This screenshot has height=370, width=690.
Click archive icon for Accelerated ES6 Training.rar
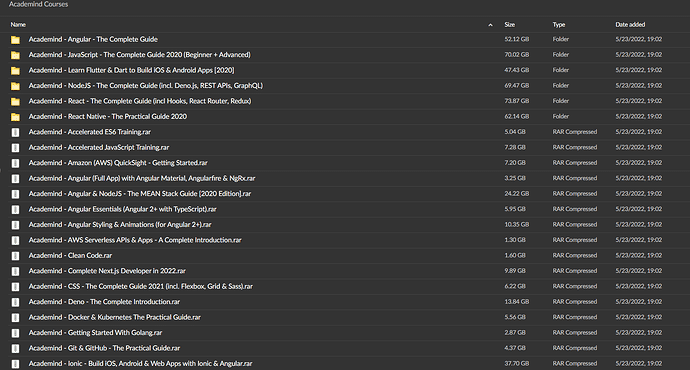(15, 132)
